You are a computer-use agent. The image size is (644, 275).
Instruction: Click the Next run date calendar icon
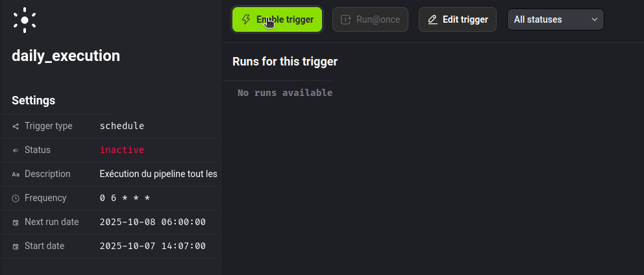(16, 222)
